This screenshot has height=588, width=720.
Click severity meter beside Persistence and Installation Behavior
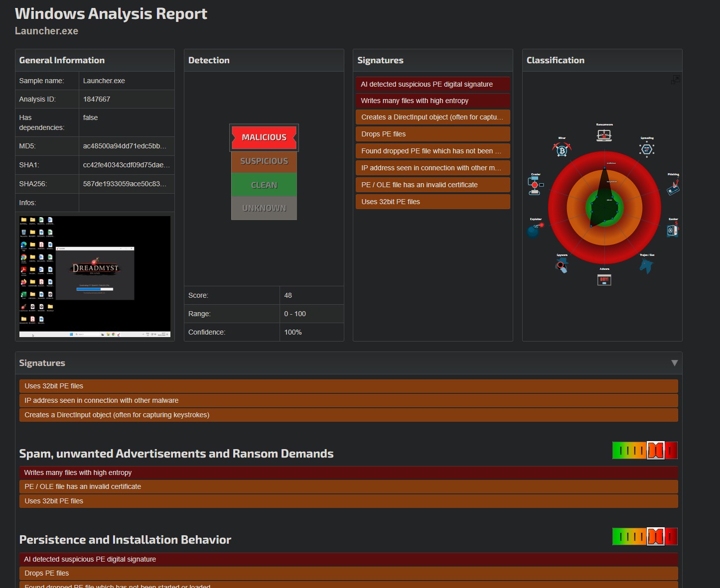[644, 537]
